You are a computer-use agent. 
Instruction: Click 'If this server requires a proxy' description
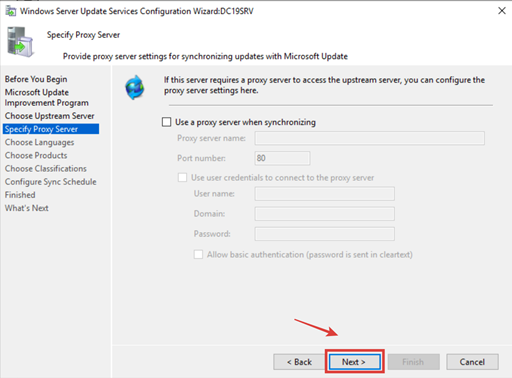pos(324,85)
